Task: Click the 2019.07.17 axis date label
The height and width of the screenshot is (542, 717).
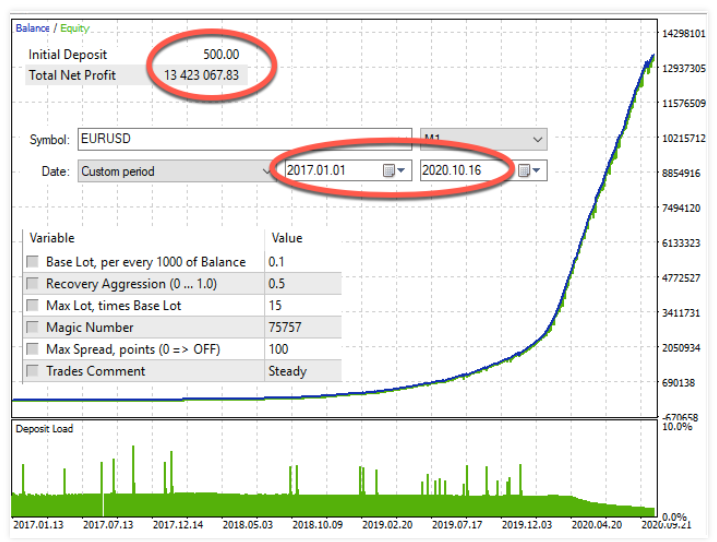Action: point(457,525)
